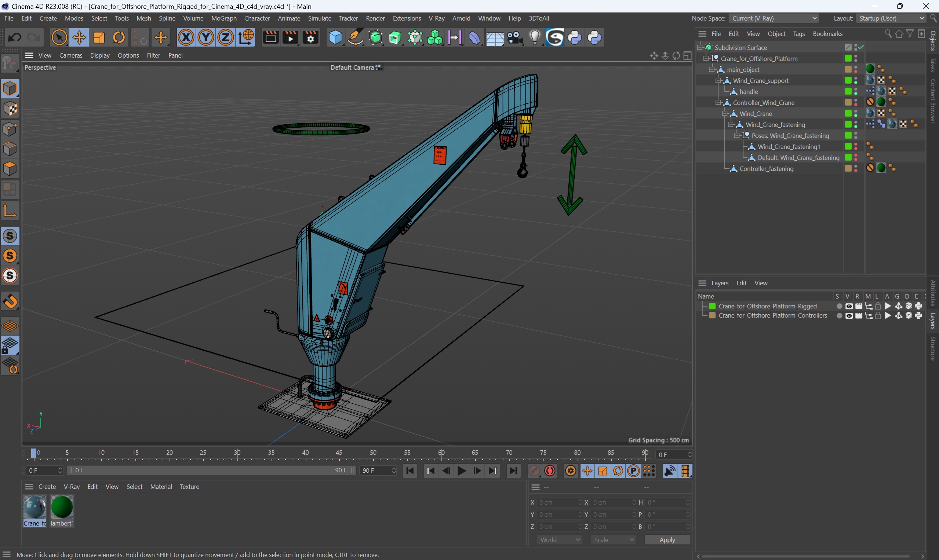The image size is (939, 560).
Task: Toggle Z-axis lock icon
Action: [226, 37]
